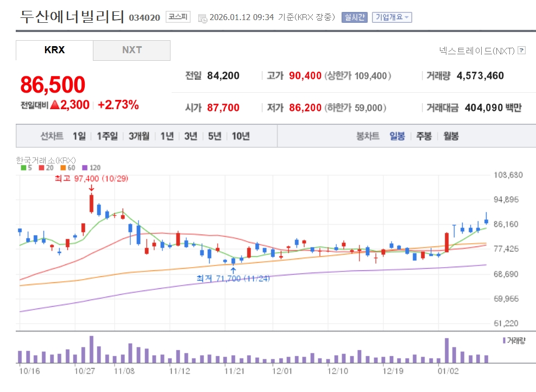Click the calendar clock icon beside timestamp
This screenshot has height=392, width=536.
[x=203, y=18]
